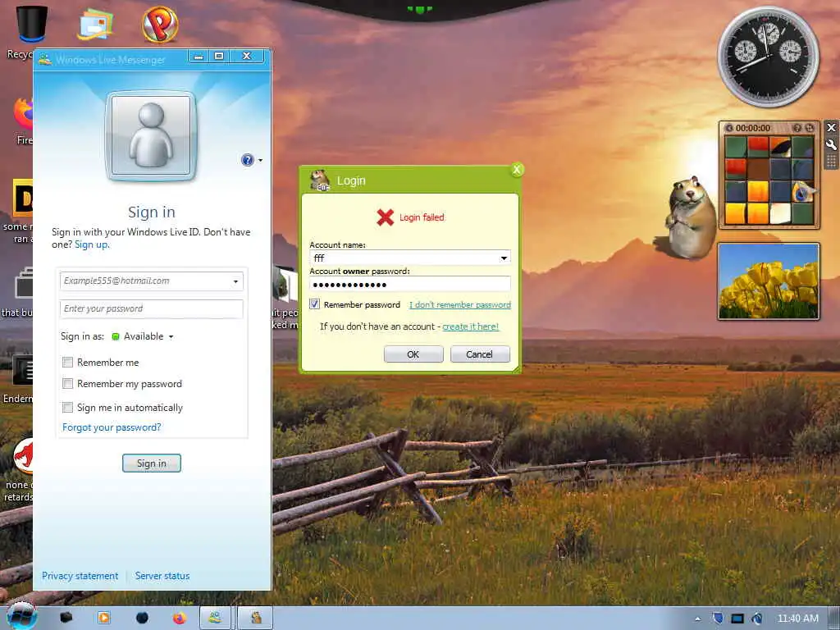The height and width of the screenshot is (630, 840).
Task: Click the Account owner password field
Action: tap(410, 285)
